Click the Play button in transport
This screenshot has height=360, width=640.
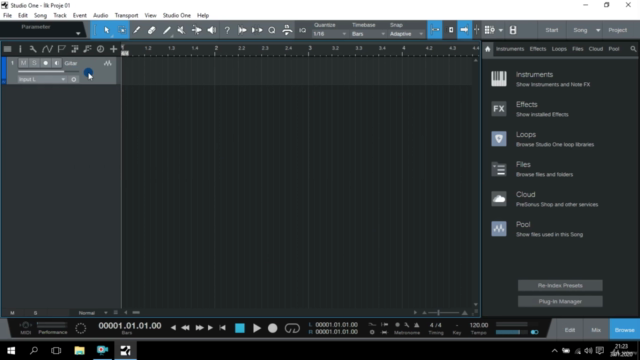(257, 328)
